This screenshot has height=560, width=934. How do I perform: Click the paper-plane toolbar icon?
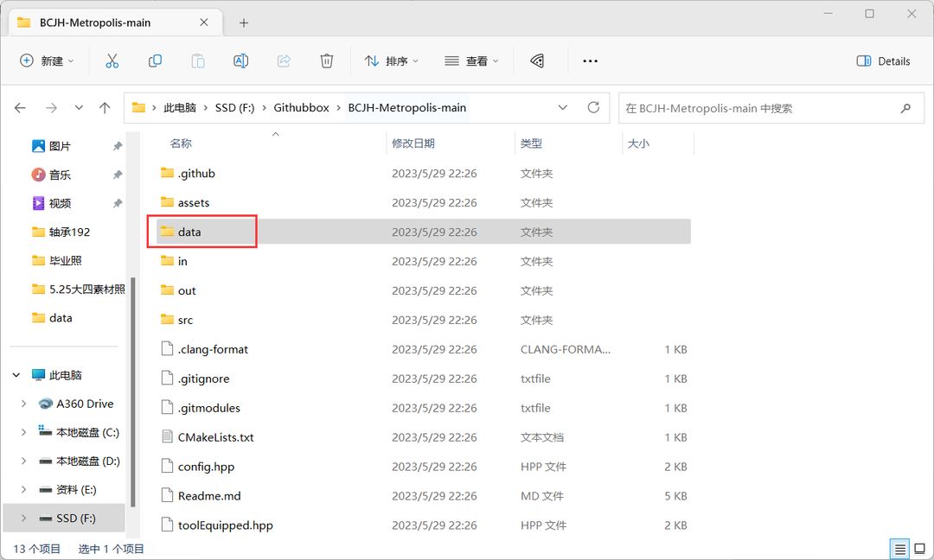click(537, 60)
